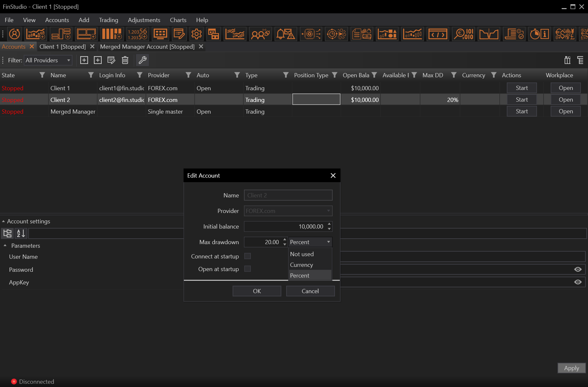Click the wrench account settings icon
588x387 pixels.
[x=143, y=60]
